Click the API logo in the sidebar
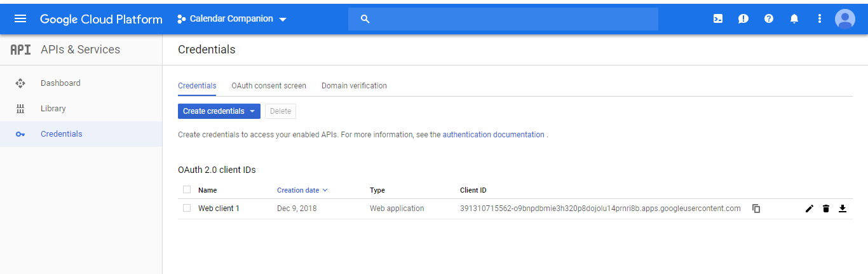The image size is (868, 274). [20, 50]
